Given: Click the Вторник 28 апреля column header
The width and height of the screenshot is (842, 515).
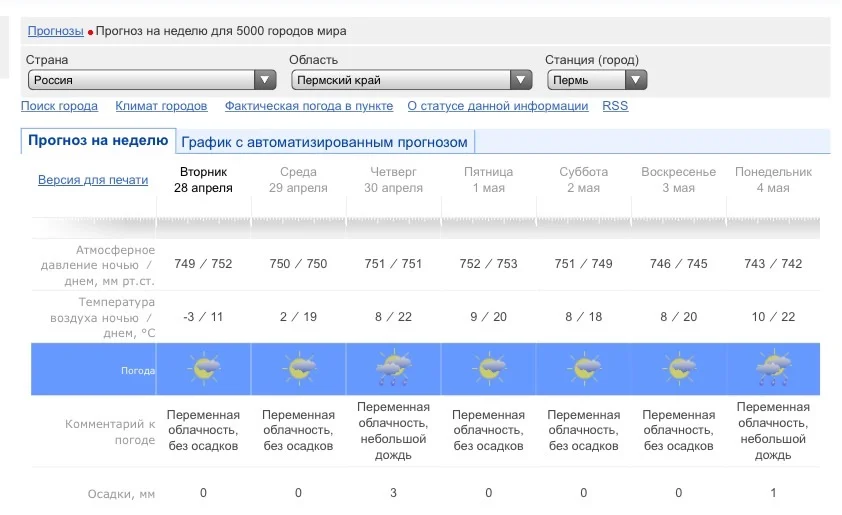Looking at the screenshot, I should tap(203, 180).
